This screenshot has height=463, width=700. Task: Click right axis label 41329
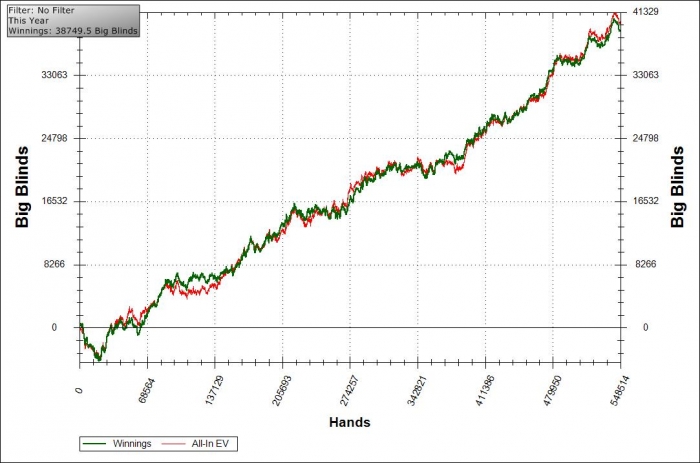[645, 12]
